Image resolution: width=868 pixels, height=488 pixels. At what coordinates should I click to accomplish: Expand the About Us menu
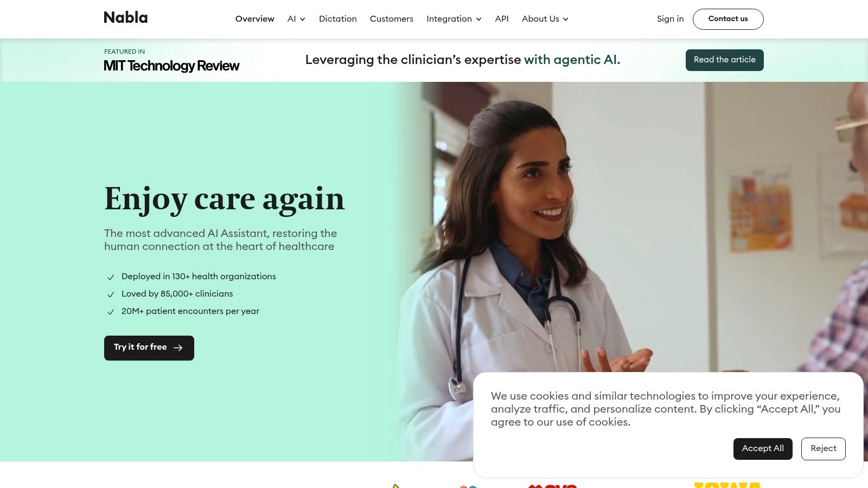[x=545, y=19]
